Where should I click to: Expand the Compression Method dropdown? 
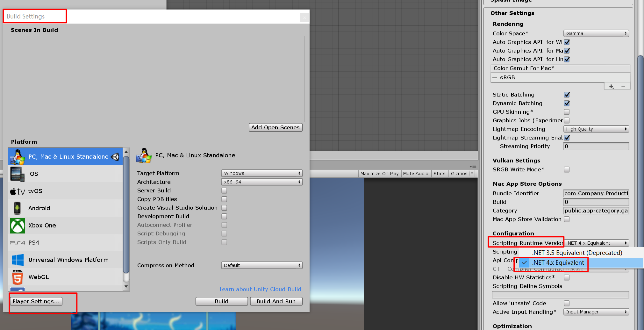tap(261, 265)
